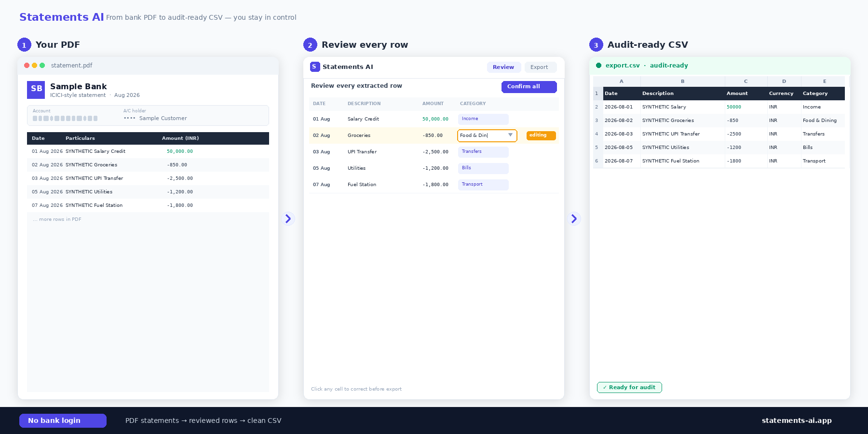This screenshot has height=434, width=868.
Task: Click the Statements AI page title
Action: [62, 17]
